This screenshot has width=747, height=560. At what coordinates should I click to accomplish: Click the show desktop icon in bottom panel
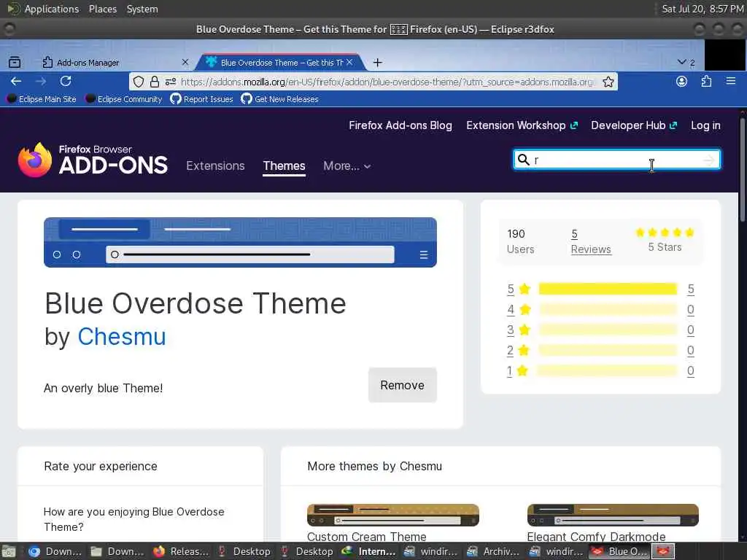tap(9, 551)
